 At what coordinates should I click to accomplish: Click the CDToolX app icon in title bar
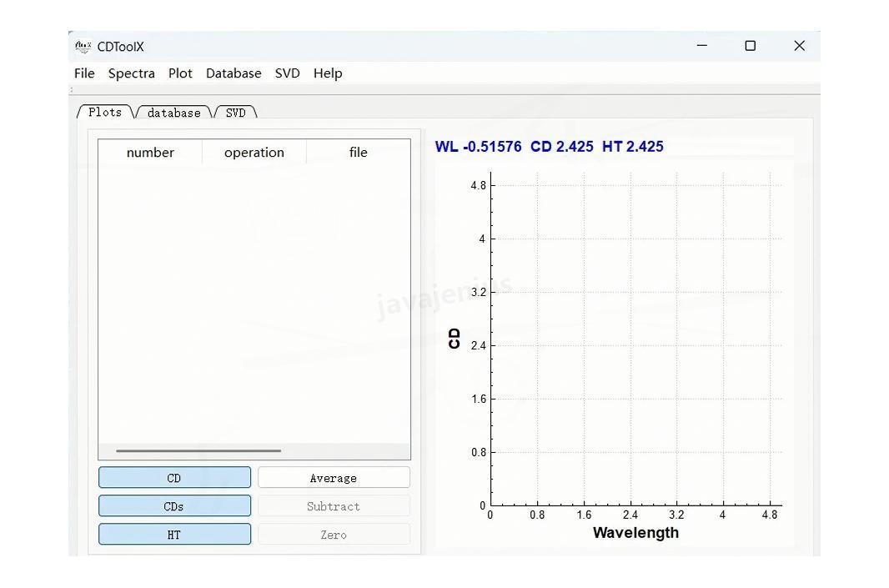pos(83,47)
